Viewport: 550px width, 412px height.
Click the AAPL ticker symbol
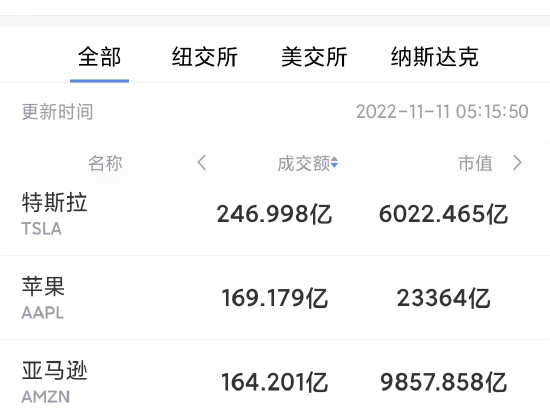[x=43, y=313]
